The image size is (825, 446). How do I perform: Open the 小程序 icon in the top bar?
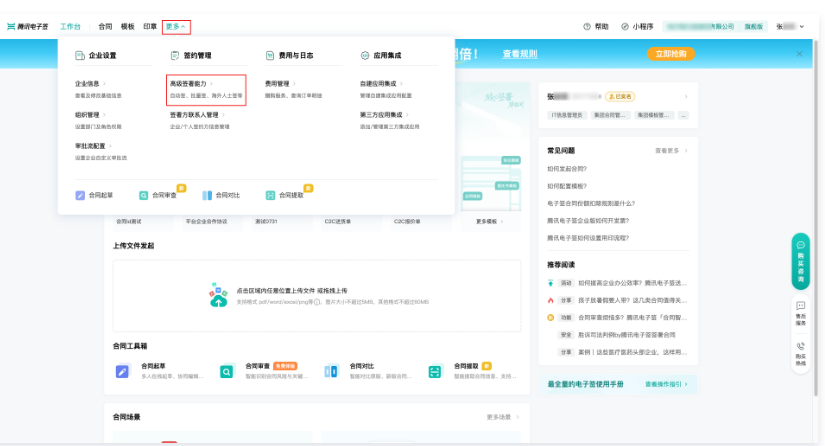point(625,26)
